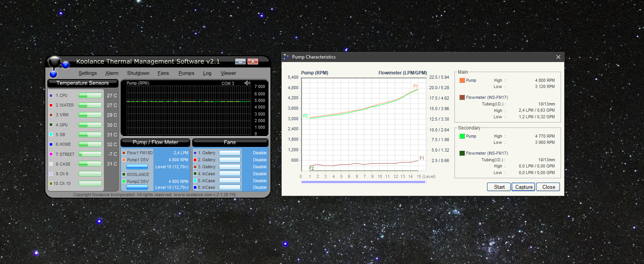Click the COM 3 port label
The height and width of the screenshot is (264, 644).
point(228,83)
